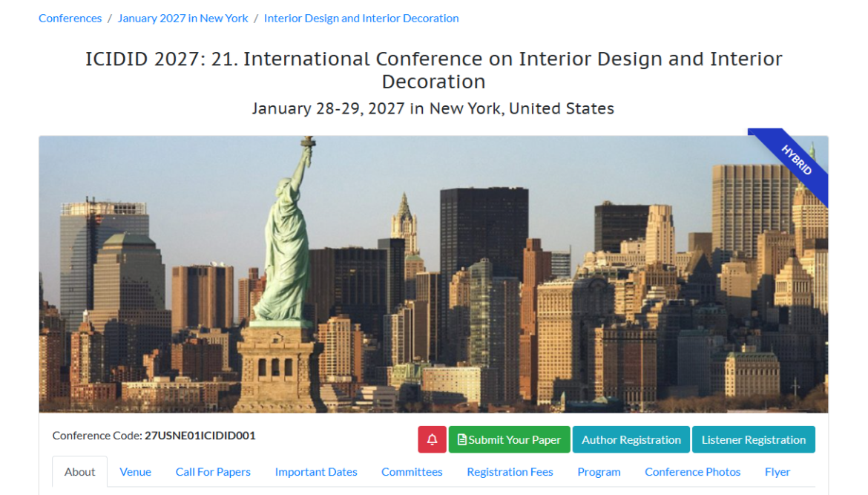Follow the Conferences breadcrumb link

(x=70, y=18)
